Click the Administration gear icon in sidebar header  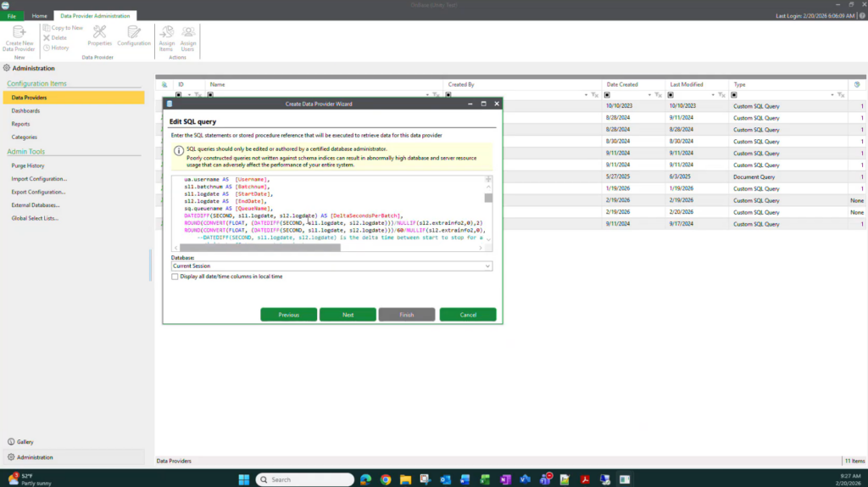[x=7, y=68]
